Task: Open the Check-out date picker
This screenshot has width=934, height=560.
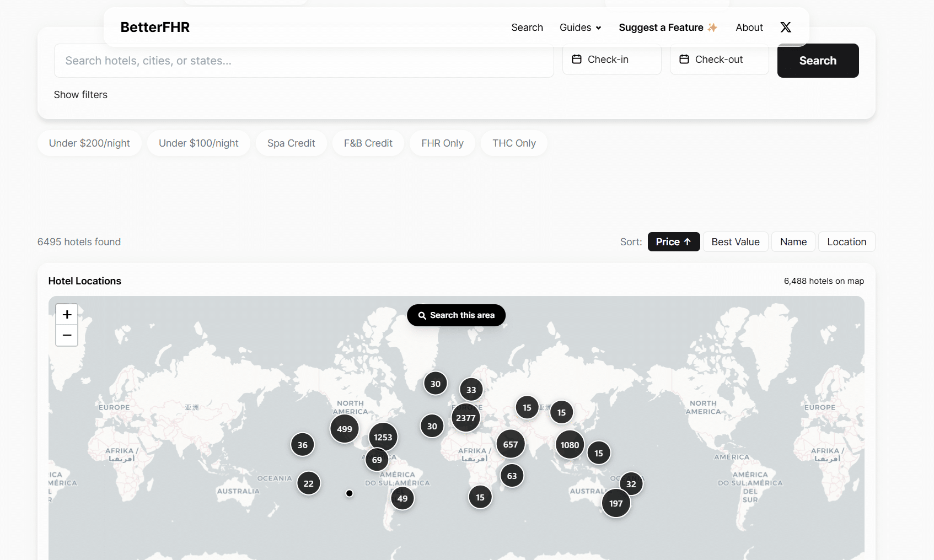Action: 719,60
